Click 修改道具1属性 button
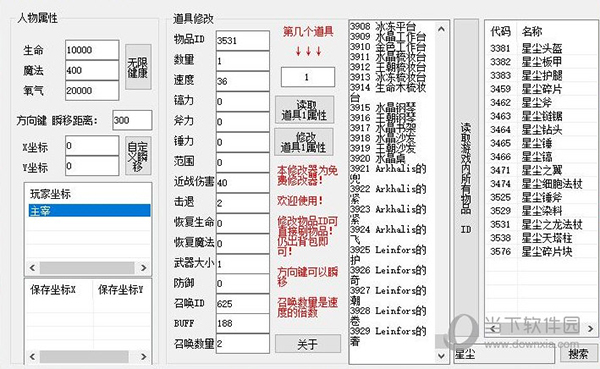The width and height of the screenshot is (600, 369). pyautogui.click(x=304, y=142)
